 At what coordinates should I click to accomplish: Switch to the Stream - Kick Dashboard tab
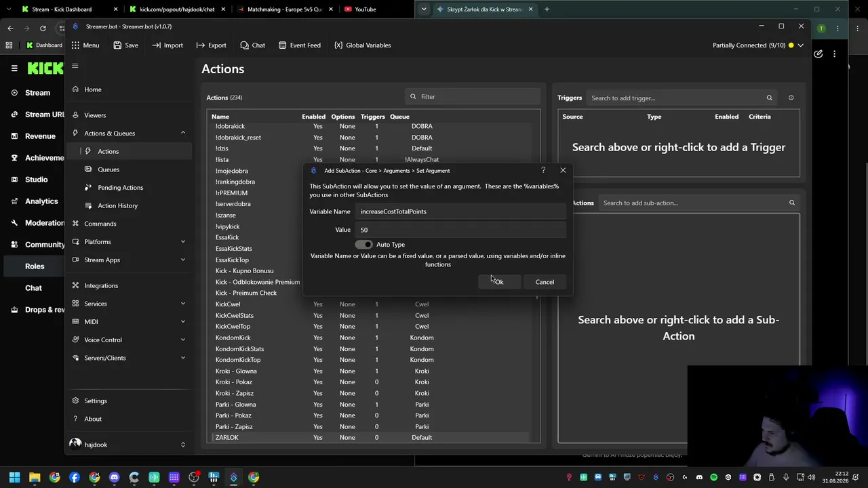coord(62,9)
